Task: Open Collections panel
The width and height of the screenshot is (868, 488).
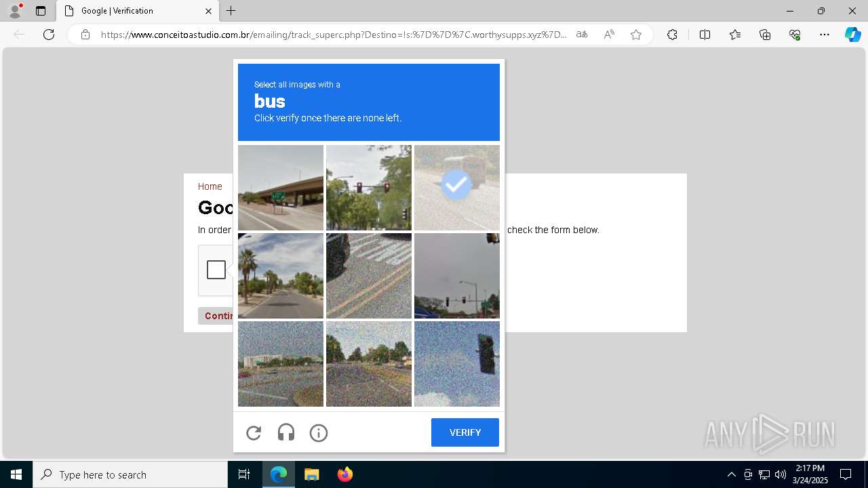Action: click(x=765, y=35)
